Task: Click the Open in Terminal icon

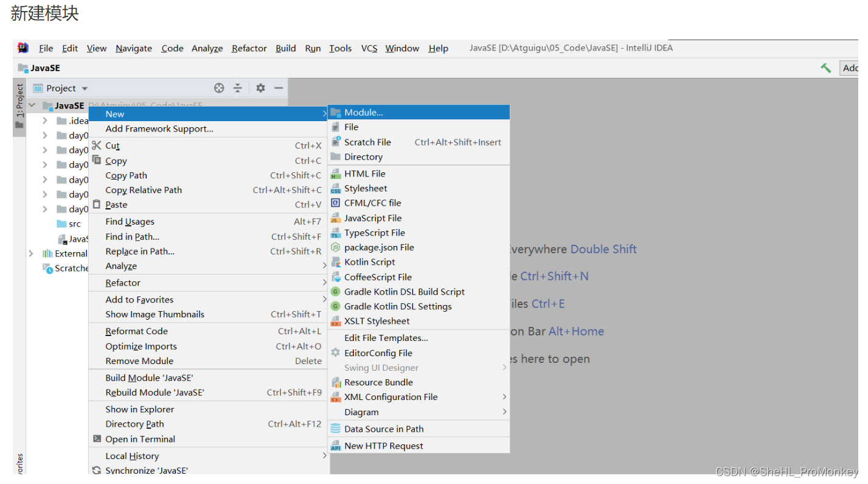Action: (97, 439)
